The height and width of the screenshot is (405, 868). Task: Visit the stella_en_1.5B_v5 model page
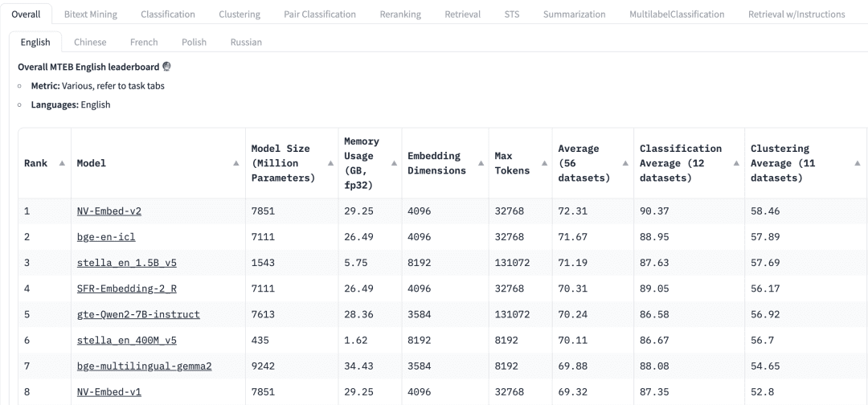127,263
